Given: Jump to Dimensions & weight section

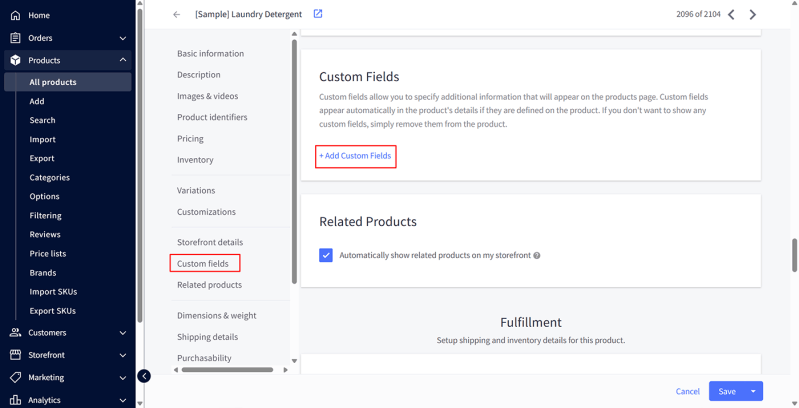Looking at the screenshot, I should (217, 316).
